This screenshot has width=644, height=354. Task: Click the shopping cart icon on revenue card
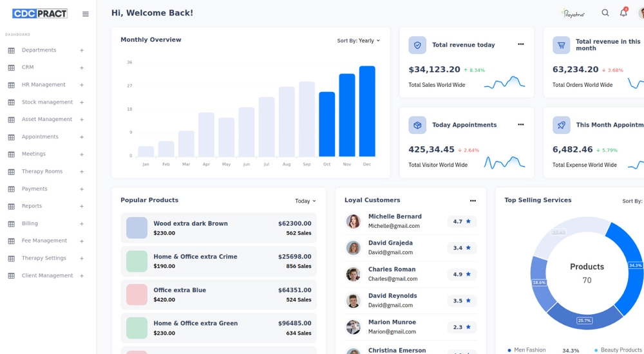tap(561, 45)
